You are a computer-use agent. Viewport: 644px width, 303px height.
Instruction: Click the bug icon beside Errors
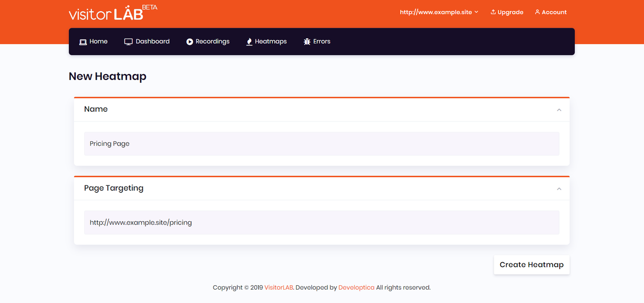307,41
